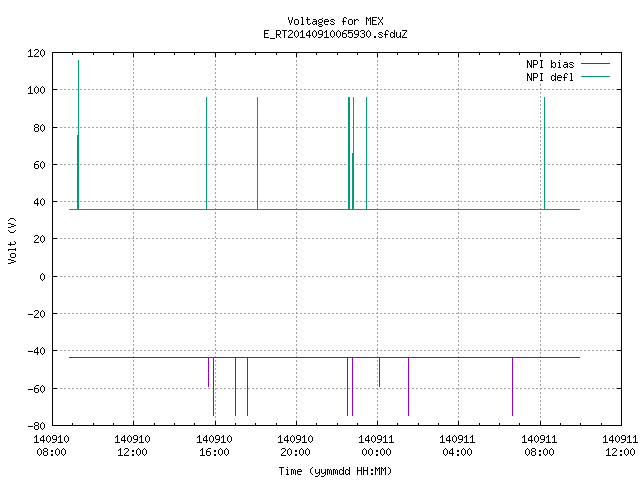Viewport: 640px width, 480px height.
Task: Click the x-axis tick label "140911 08:00"
Action: tap(539, 446)
